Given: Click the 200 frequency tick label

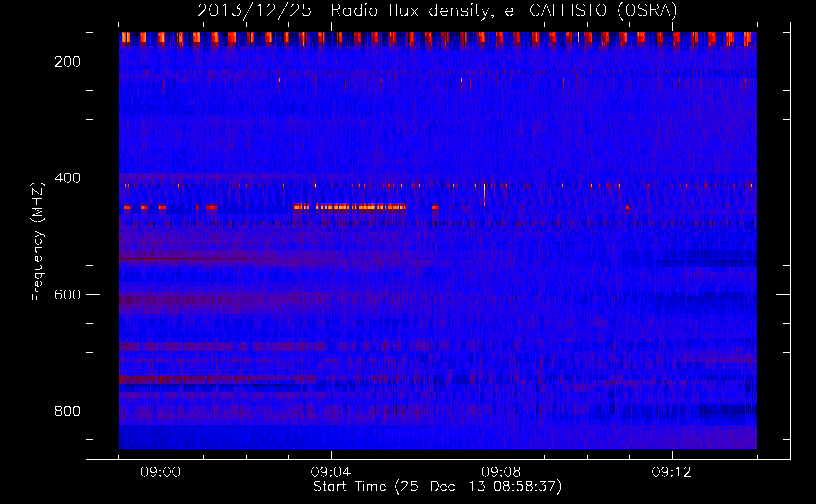Looking at the screenshot, I should click(67, 61).
